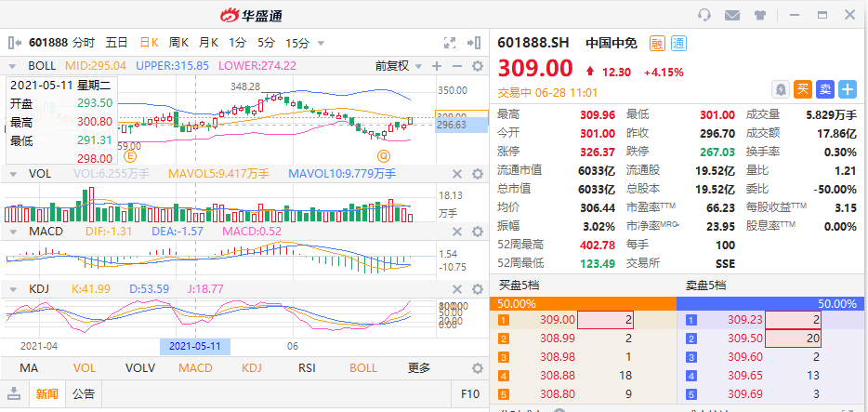The height and width of the screenshot is (412, 868).
Task: Collapse VOL panel triangle
Action: [12, 175]
